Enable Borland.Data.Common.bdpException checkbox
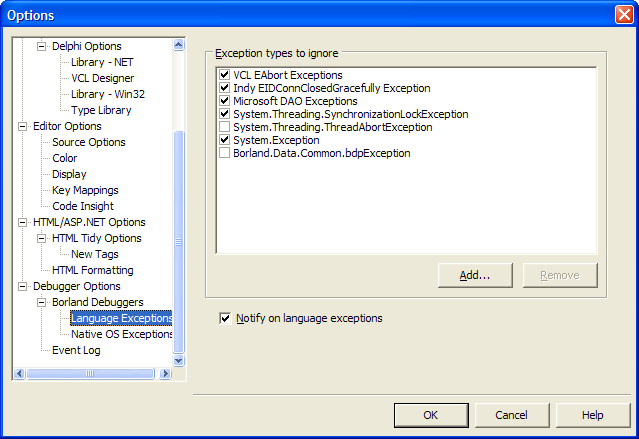The height and width of the screenshot is (439, 639). (x=225, y=153)
